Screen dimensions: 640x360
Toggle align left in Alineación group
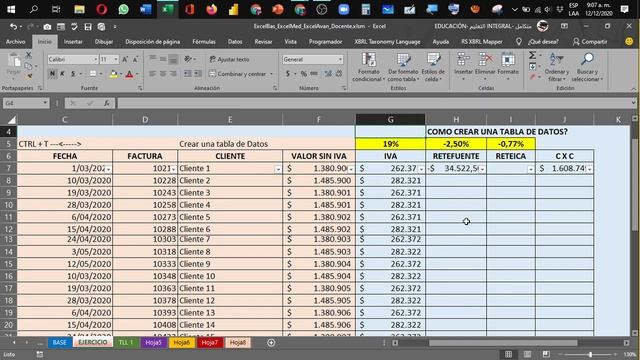click(152, 74)
